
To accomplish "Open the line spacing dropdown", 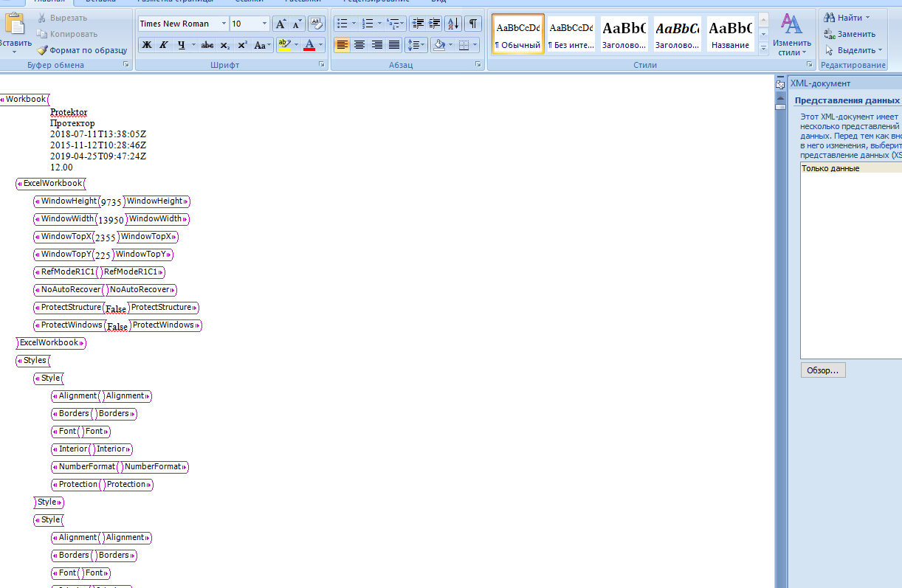I will 416,45.
